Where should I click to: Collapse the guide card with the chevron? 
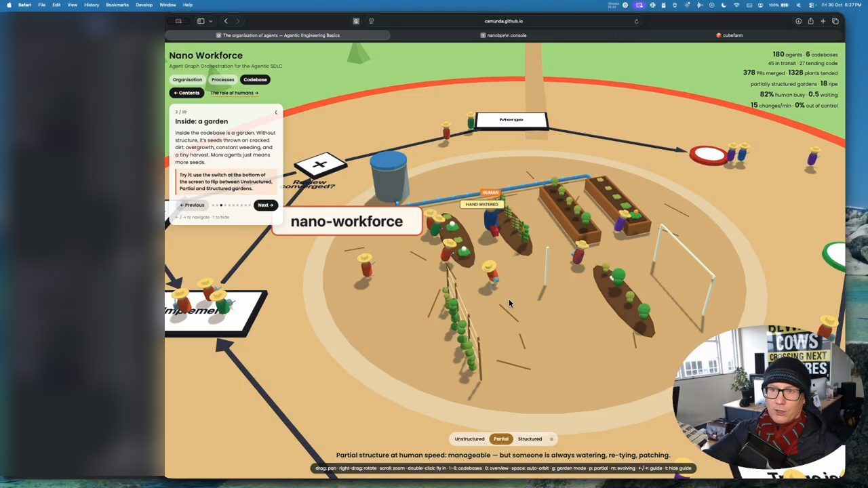coord(275,112)
